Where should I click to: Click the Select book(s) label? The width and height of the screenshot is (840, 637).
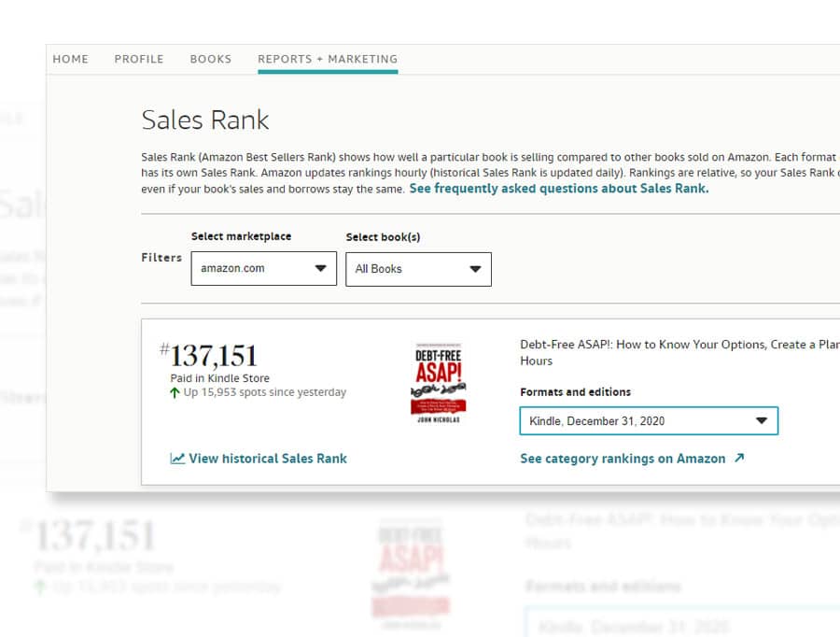tap(383, 237)
